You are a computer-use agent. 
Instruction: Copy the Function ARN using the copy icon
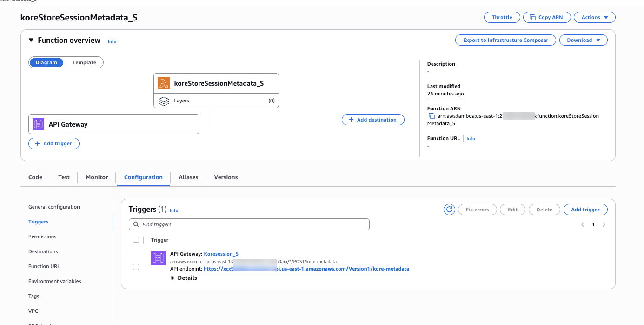431,115
